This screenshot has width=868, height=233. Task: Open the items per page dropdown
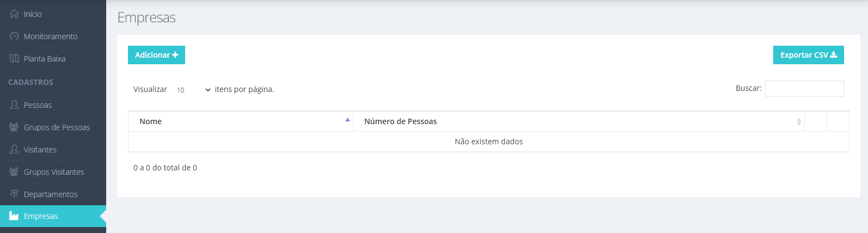click(193, 90)
